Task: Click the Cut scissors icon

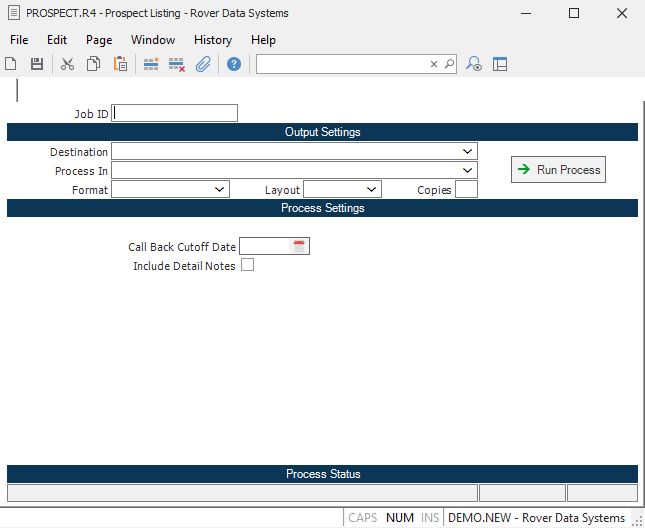Action: tap(67, 64)
